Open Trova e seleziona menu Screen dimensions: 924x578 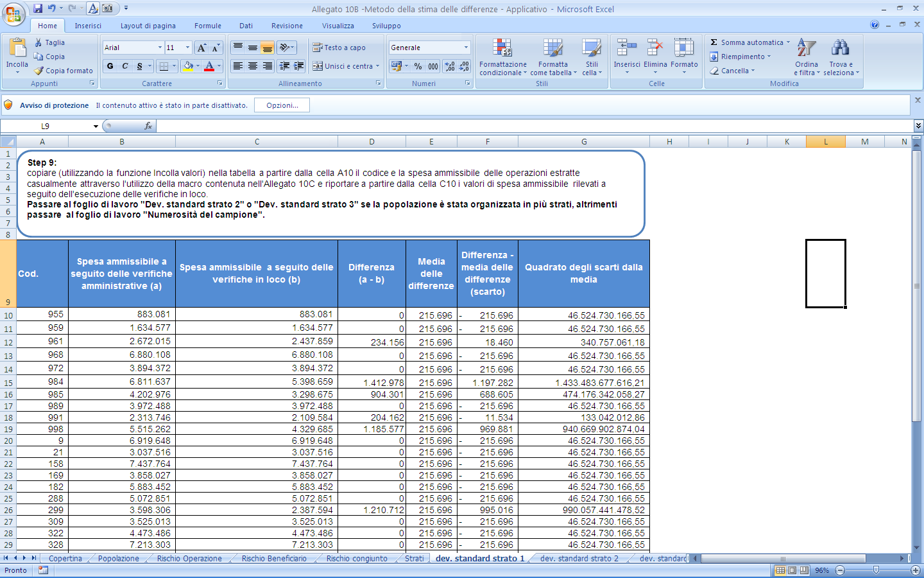click(x=841, y=57)
